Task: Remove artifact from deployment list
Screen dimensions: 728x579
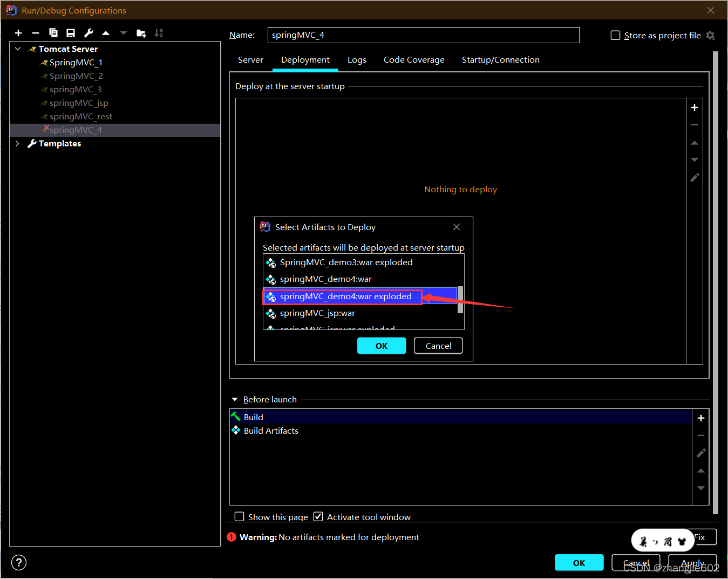Action: click(x=695, y=125)
